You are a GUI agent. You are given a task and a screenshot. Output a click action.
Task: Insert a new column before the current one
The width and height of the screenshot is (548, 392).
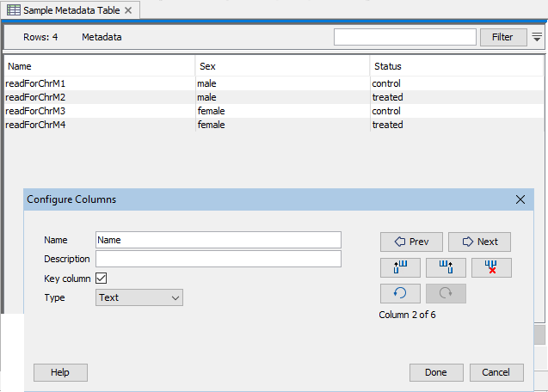tap(400, 267)
